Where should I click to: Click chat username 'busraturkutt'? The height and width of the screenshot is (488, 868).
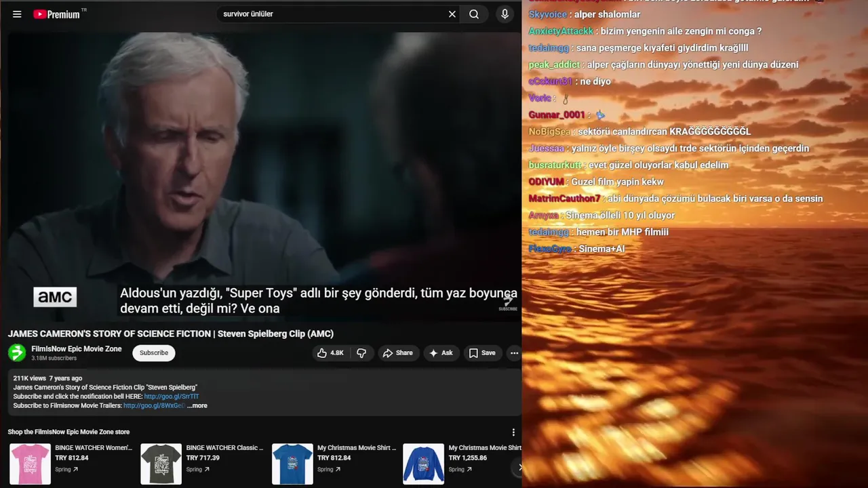click(555, 165)
